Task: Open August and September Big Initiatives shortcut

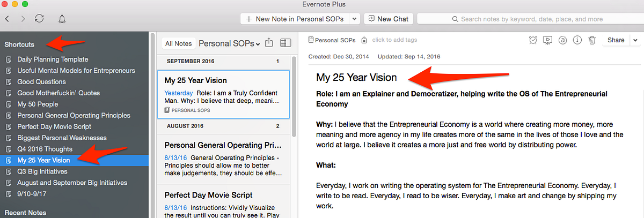Action: [x=72, y=183]
